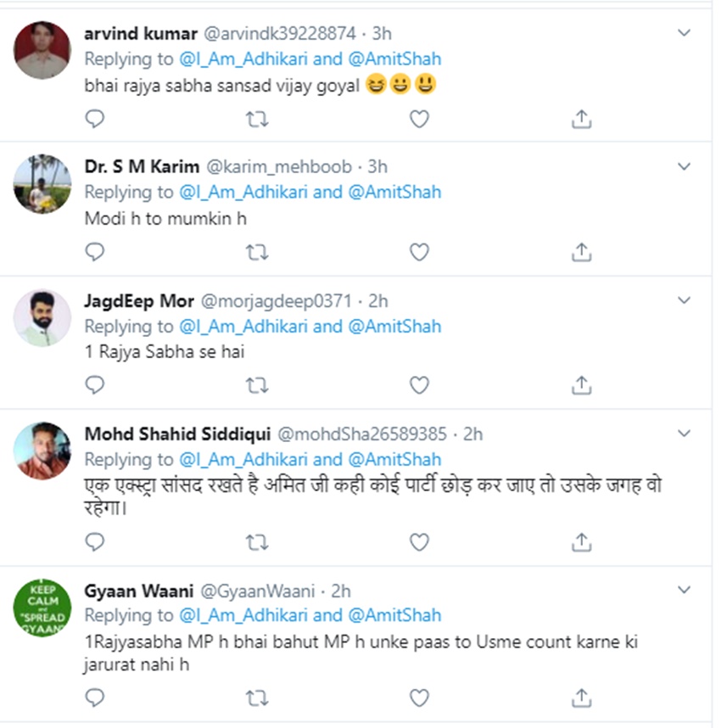Like JagdEep Mor's reply
The height and width of the screenshot is (728, 721).
coord(419,385)
